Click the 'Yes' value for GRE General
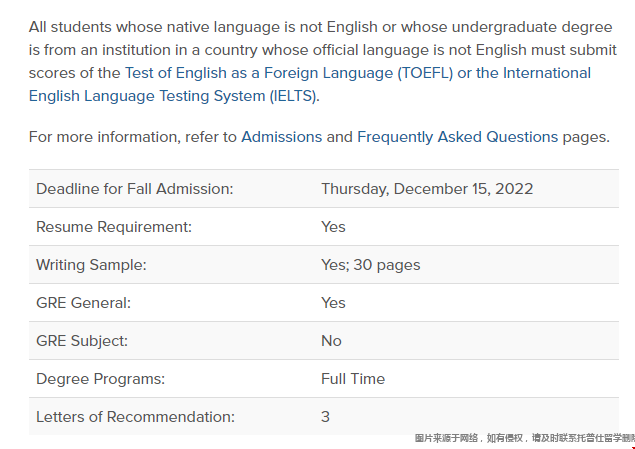 (x=333, y=303)
